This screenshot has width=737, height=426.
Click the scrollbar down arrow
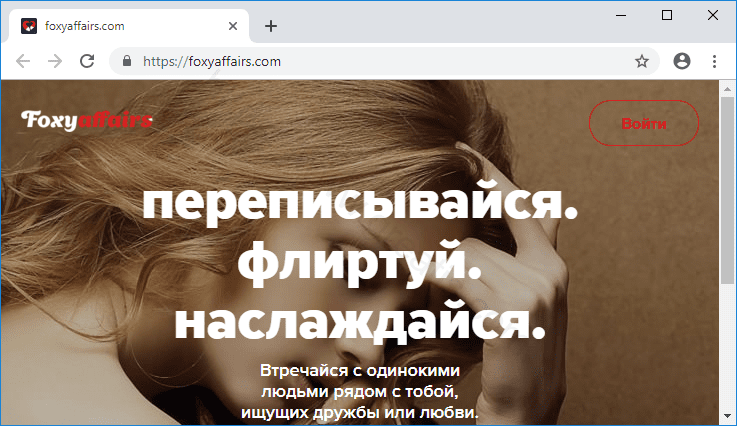pos(728,416)
